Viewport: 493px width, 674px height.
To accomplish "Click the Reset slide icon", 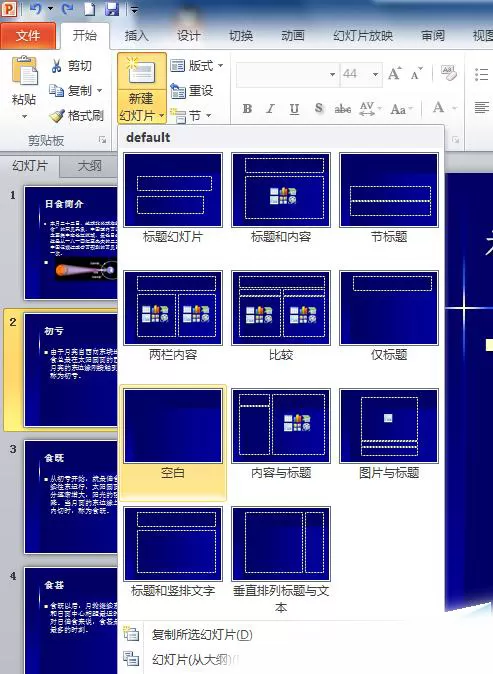I will point(178,91).
